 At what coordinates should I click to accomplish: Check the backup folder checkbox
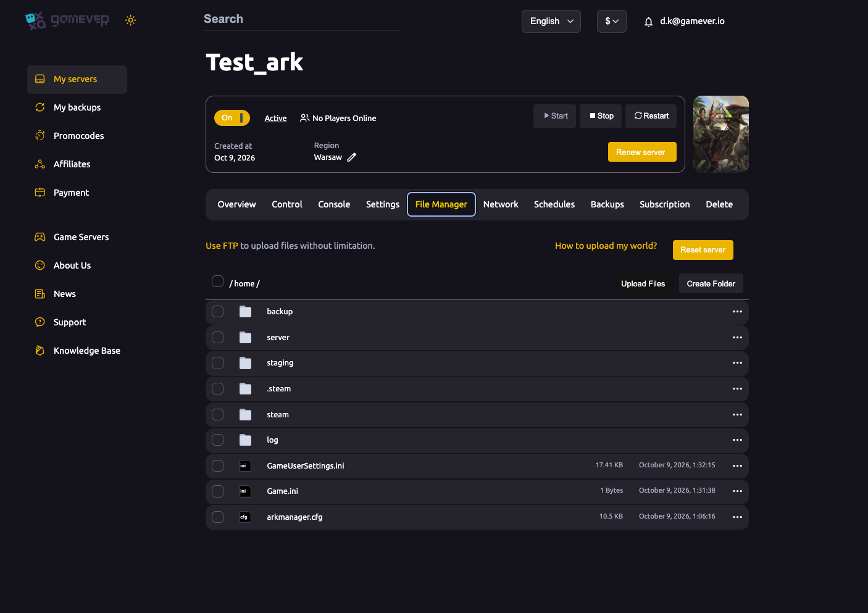pyautogui.click(x=217, y=312)
